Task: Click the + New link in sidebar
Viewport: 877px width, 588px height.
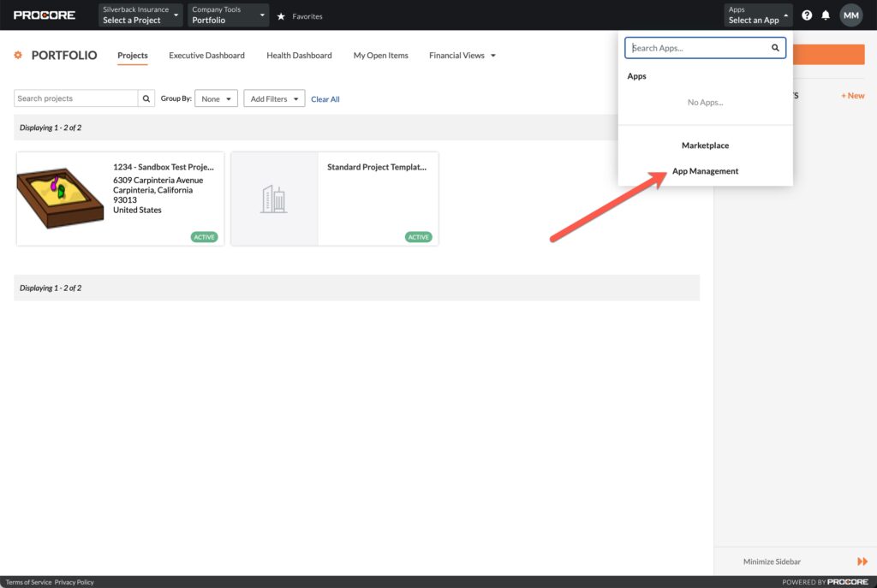Action: (x=852, y=96)
